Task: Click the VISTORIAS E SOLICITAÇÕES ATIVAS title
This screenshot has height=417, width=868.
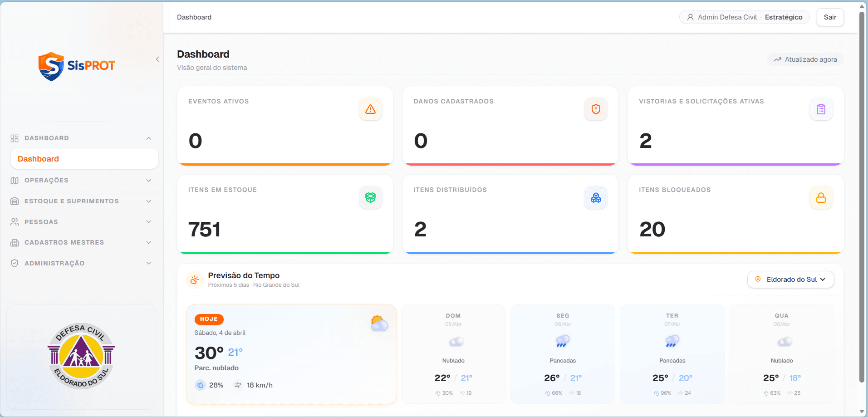Action: [x=701, y=101]
